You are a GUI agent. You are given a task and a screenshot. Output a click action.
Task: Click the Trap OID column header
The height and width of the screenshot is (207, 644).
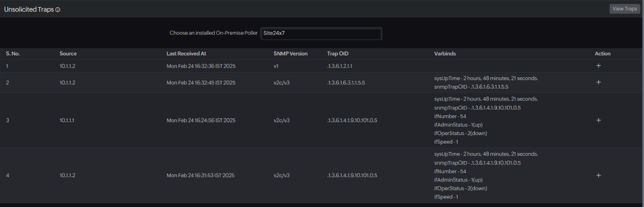pyautogui.click(x=338, y=54)
